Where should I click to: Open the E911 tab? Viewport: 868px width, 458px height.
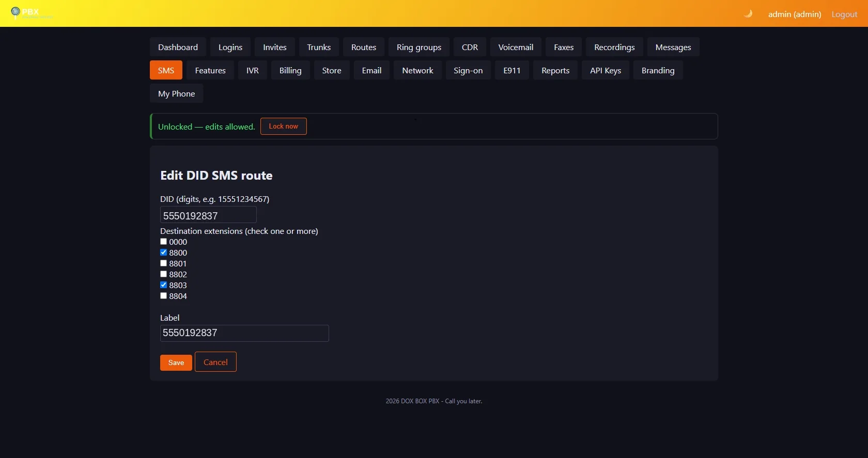pyautogui.click(x=512, y=70)
